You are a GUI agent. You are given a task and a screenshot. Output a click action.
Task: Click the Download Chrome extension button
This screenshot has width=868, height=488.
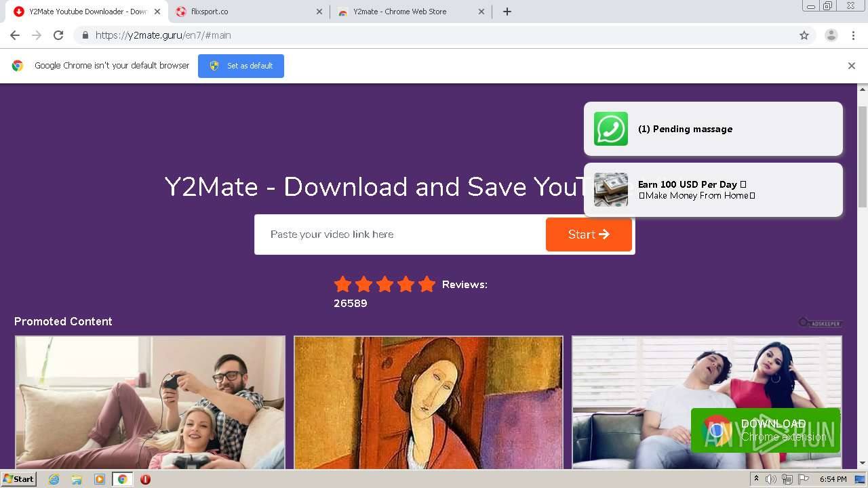click(x=766, y=430)
